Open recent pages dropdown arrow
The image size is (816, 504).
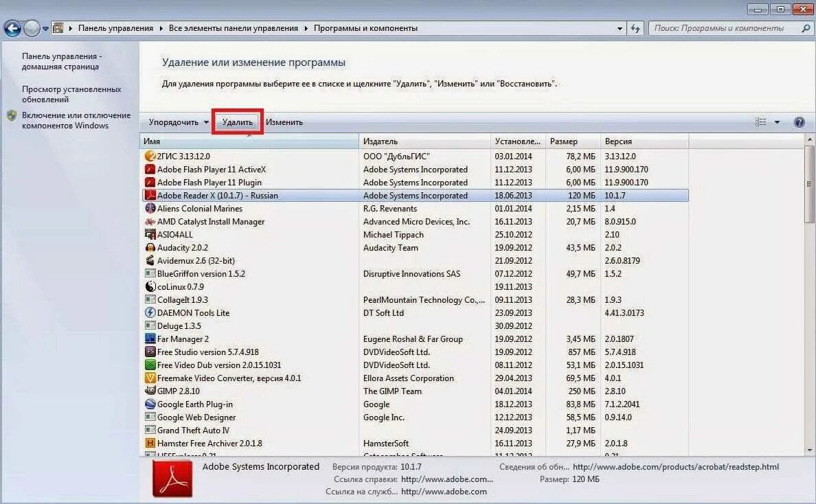click(x=46, y=29)
